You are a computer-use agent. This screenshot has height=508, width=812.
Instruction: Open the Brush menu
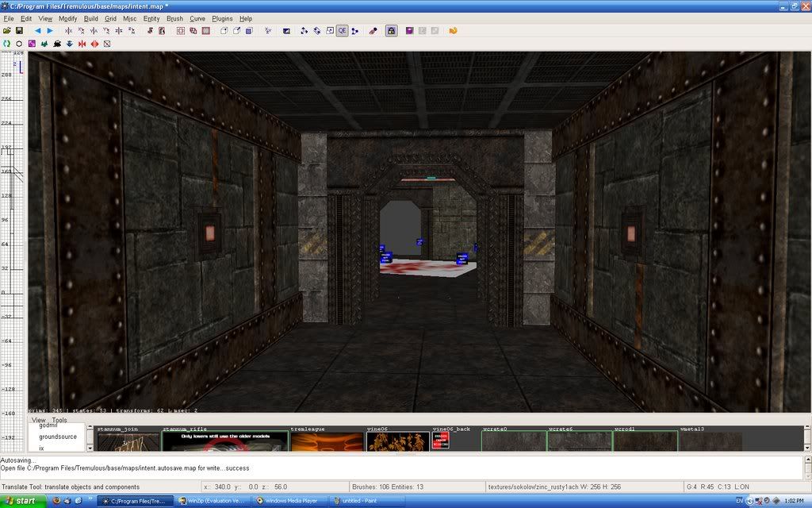coord(174,19)
